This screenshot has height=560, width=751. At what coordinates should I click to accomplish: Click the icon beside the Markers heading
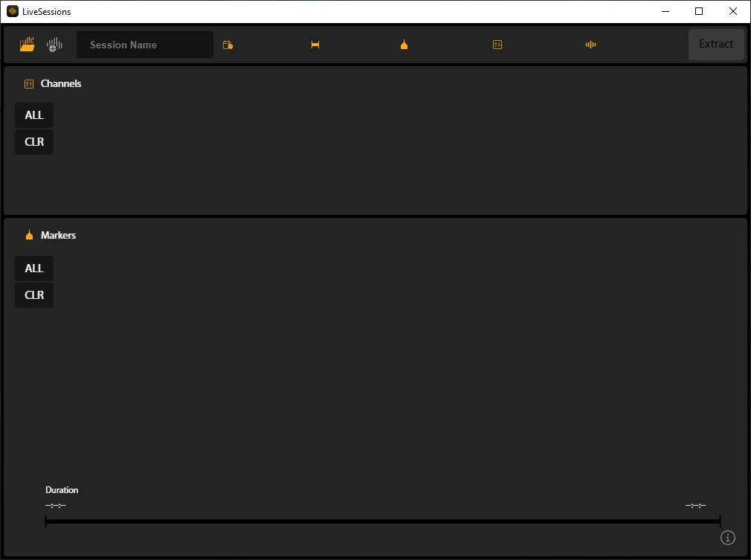(29, 235)
